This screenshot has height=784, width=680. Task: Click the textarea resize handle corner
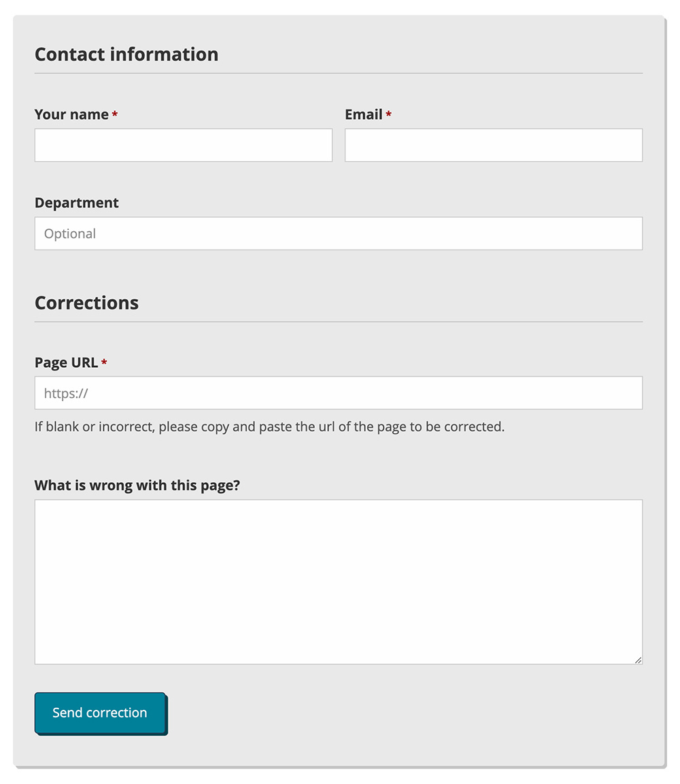pyautogui.click(x=638, y=660)
